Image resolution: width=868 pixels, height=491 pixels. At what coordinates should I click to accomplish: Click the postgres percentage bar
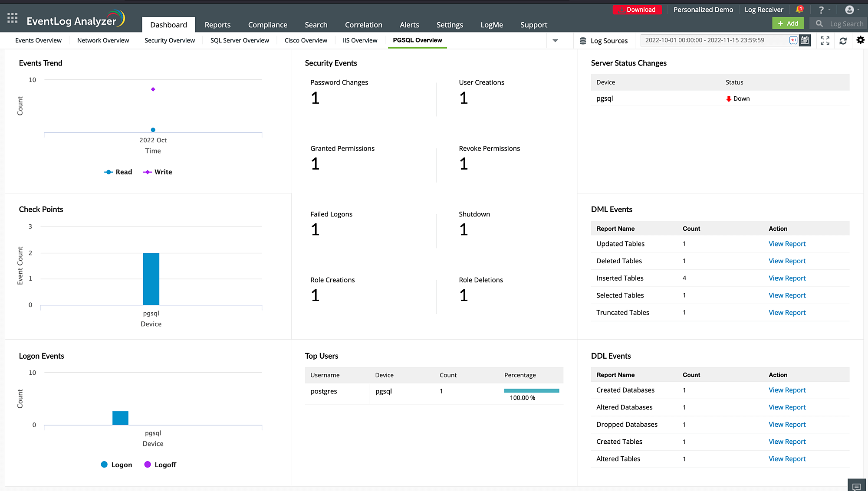tap(531, 391)
